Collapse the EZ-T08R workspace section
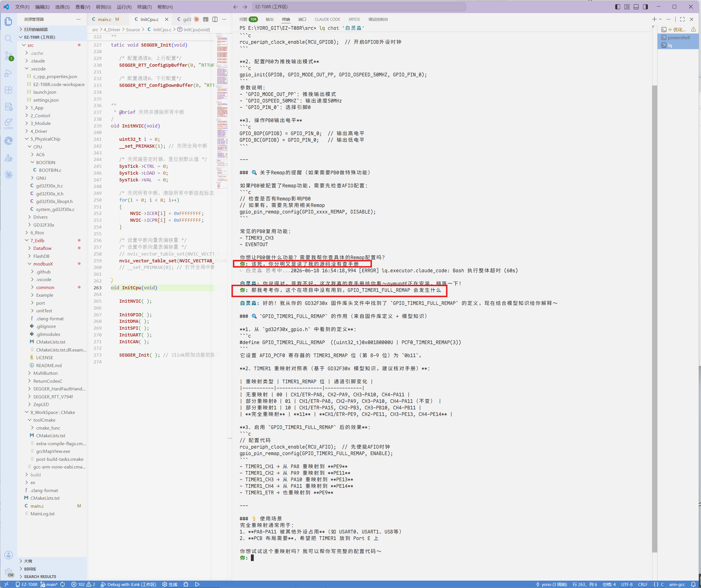Screen dimensions: 701x588 pos(52,37)
